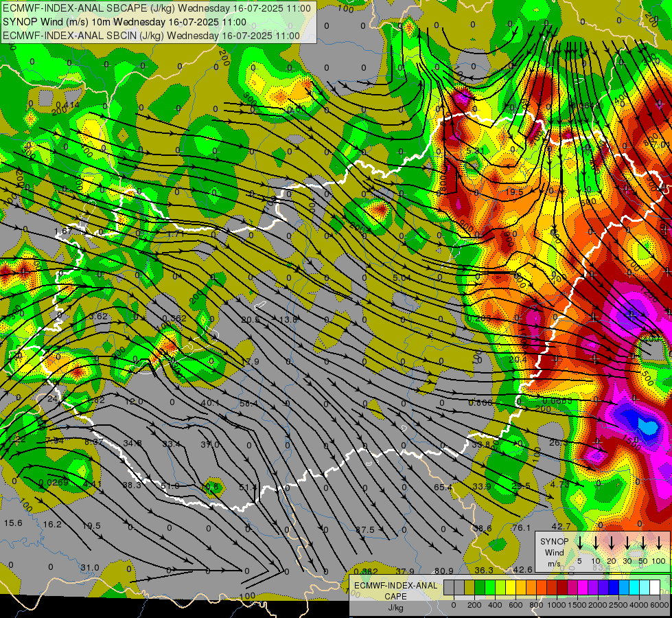Click the 51.4 value on the map
The width and height of the screenshot is (672, 618).
pyautogui.click(x=248, y=487)
